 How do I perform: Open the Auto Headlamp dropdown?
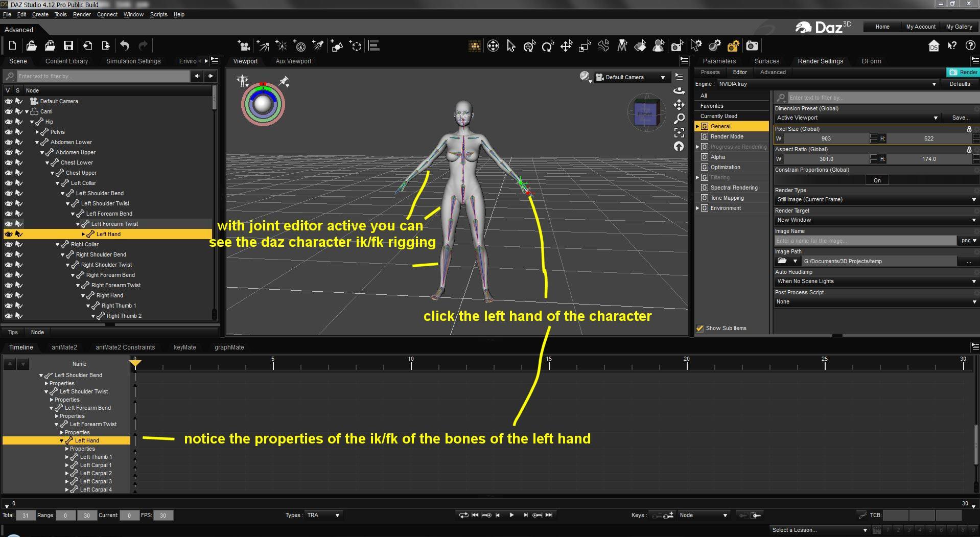click(876, 281)
